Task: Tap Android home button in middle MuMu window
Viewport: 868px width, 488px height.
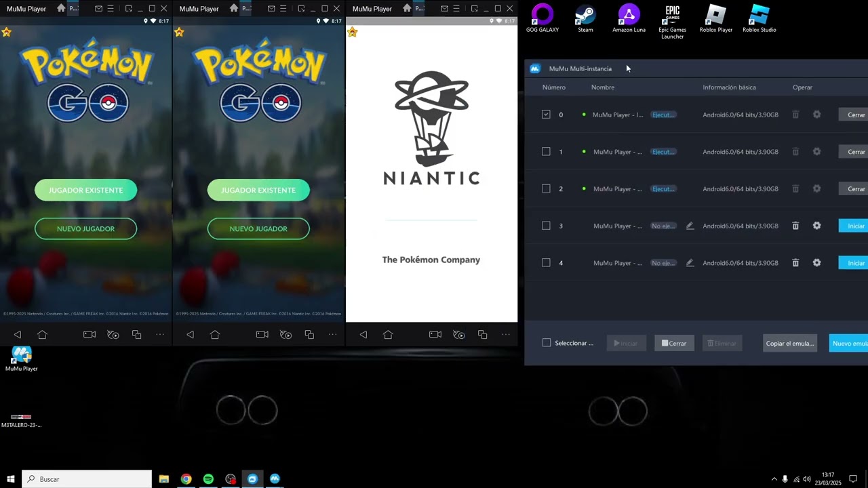Action: (x=215, y=335)
